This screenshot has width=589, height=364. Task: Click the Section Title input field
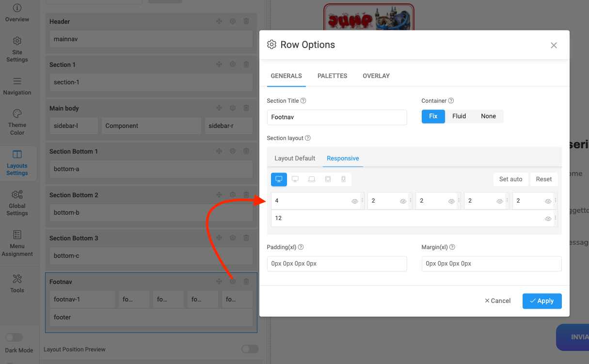(336, 117)
